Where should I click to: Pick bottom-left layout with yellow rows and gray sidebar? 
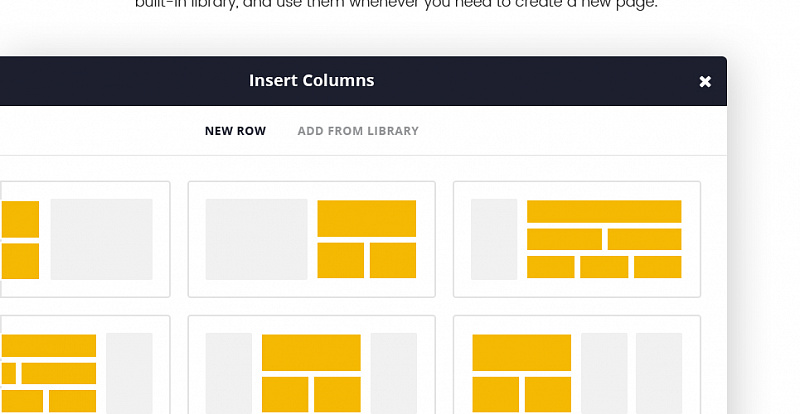pos(85,364)
